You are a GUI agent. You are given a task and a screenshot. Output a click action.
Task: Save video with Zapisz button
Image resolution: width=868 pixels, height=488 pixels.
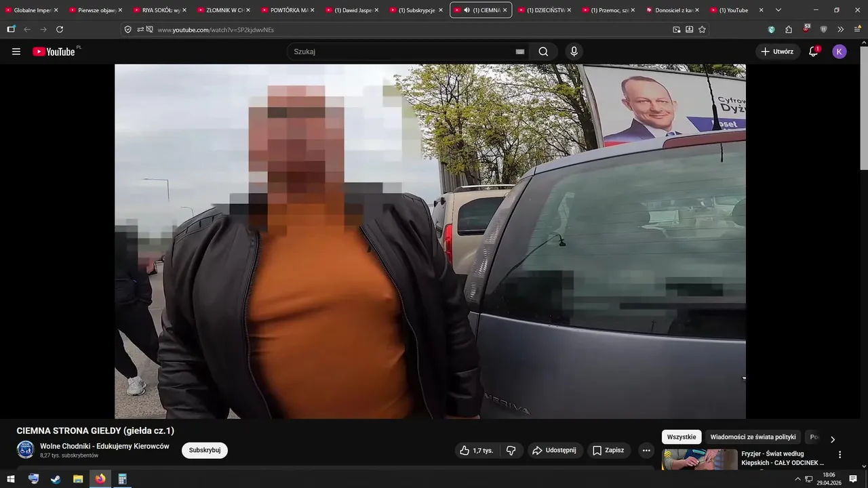608,450
